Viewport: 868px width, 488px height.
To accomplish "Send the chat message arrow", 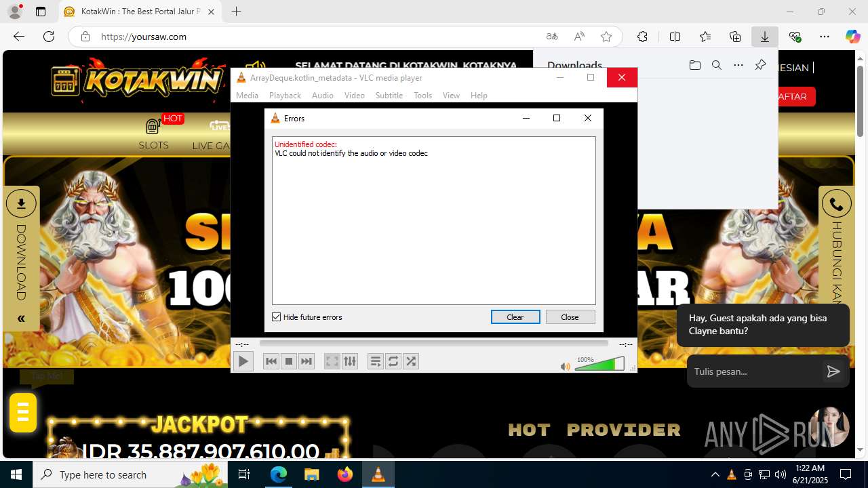I will (x=833, y=371).
